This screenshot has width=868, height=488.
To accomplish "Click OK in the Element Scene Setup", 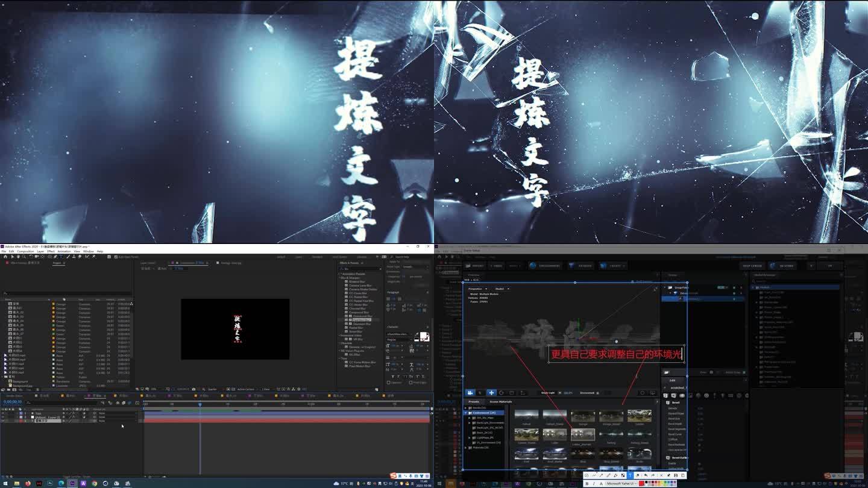I will pos(830,266).
